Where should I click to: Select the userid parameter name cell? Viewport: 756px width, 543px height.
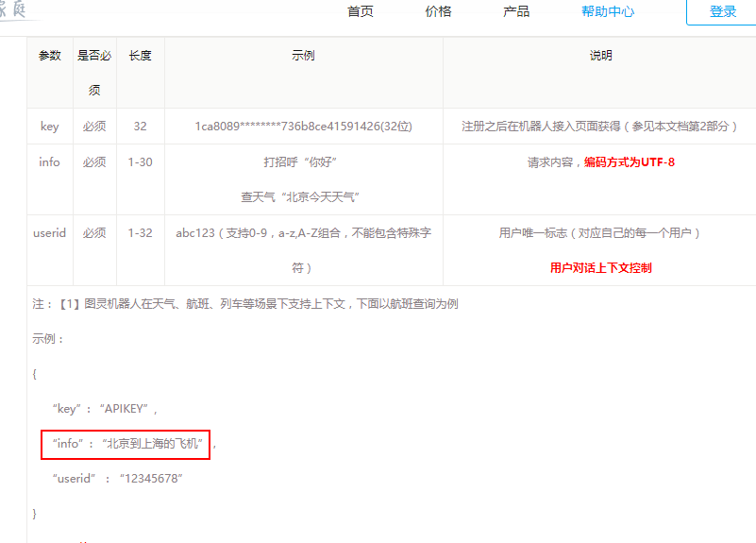point(50,233)
